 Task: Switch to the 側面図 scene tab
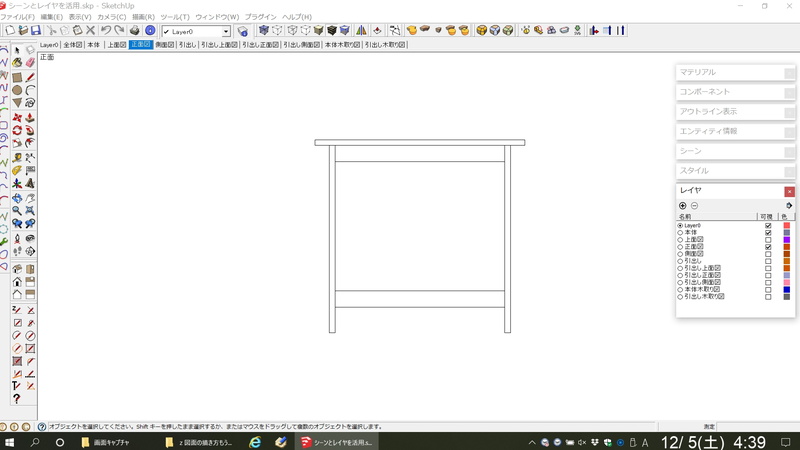[x=165, y=45]
